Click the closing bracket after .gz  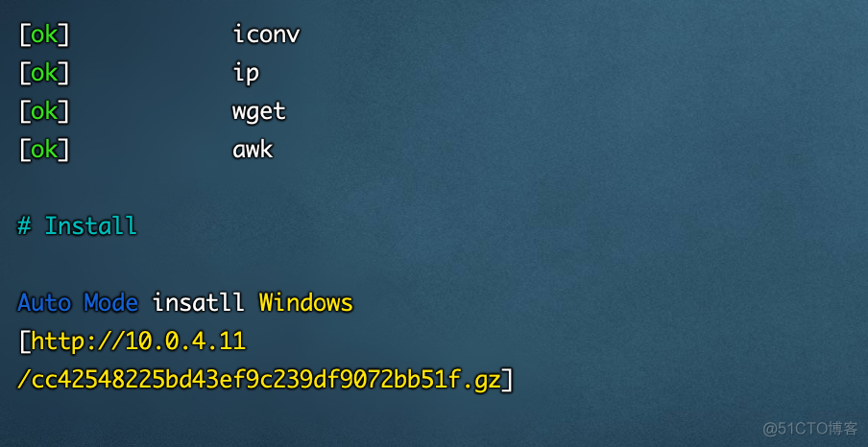[x=508, y=381]
